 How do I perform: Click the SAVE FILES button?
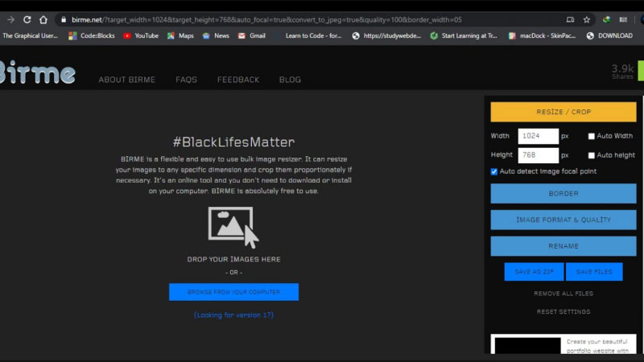[594, 272]
